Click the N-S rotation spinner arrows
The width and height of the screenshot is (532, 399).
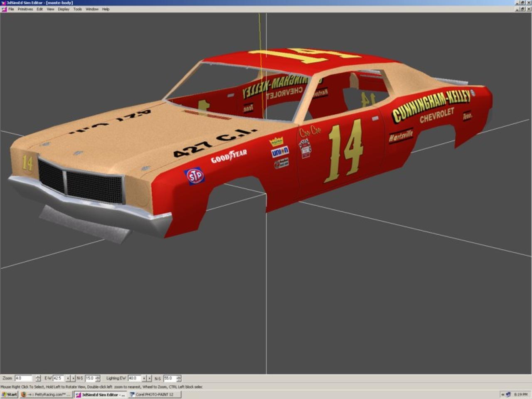tap(98, 378)
